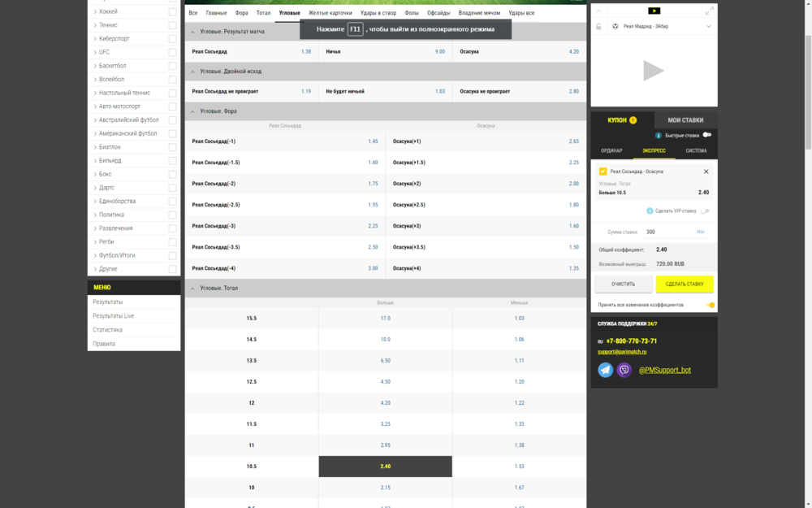Click the F11 key hint in fullscreen notice
This screenshot has height=508, width=812.
coord(356,29)
